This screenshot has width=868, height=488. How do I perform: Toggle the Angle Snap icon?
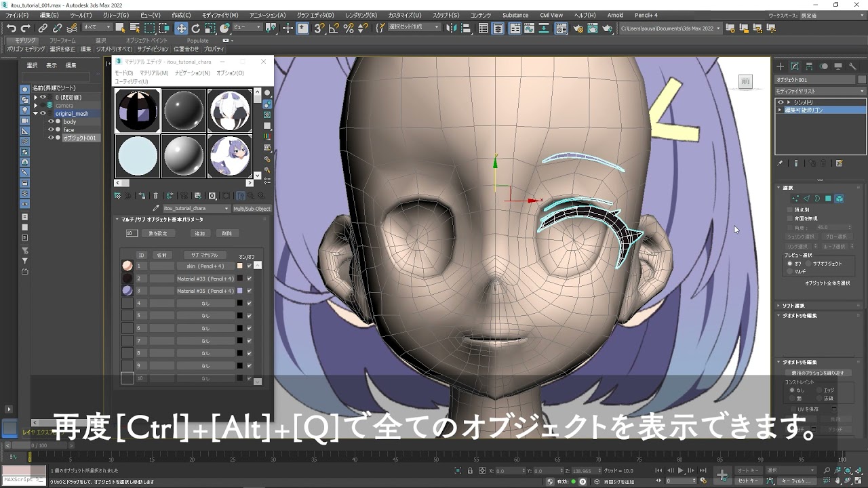[334, 28]
